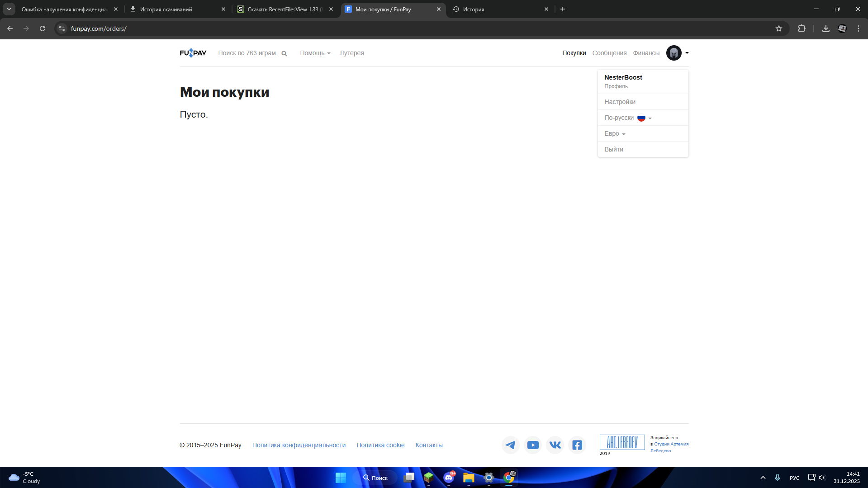
Task: Open FunPay's VK page icon
Action: pyautogui.click(x=555, y=445)
